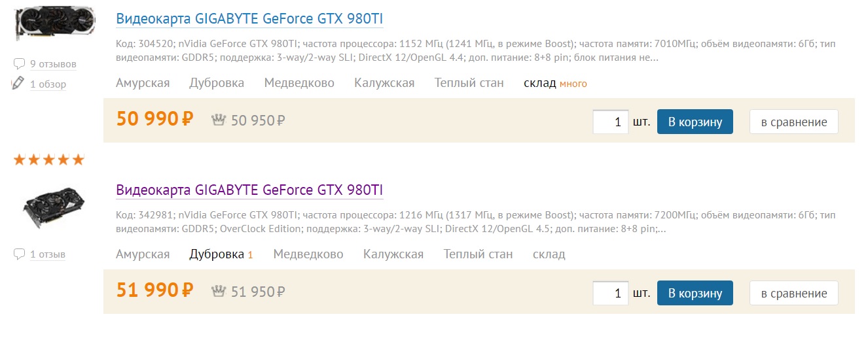Open the second black GTX 980TI thumbnail

pos(52,205)
